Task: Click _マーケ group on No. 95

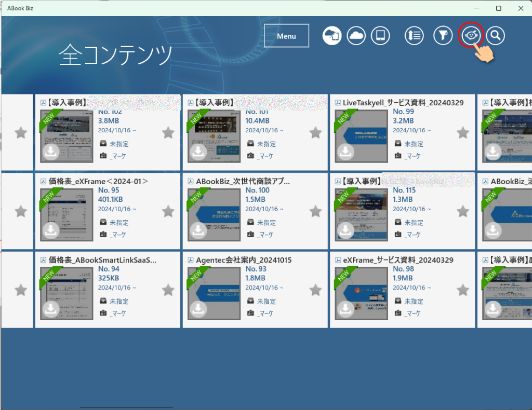Action: click(x=117, y=235)
